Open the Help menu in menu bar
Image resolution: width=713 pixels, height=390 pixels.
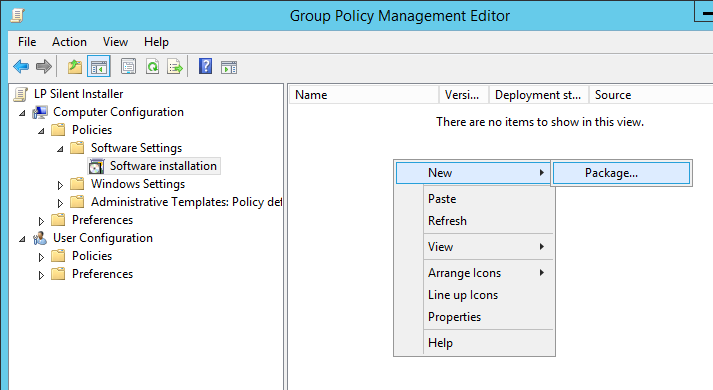point(156,42)
